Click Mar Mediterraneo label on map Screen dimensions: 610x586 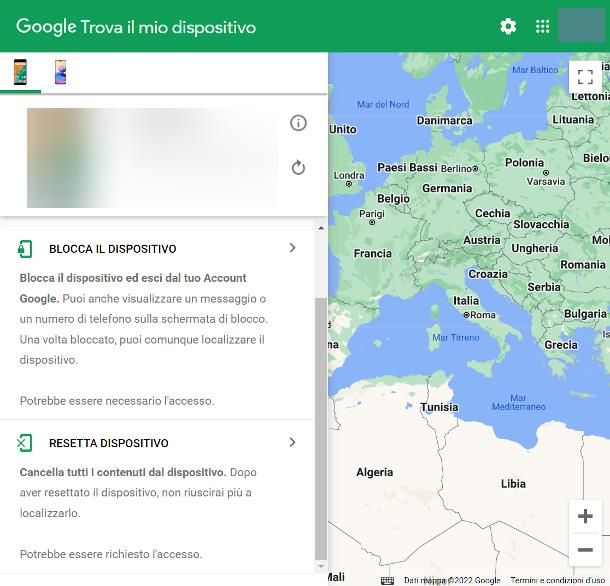518,402
